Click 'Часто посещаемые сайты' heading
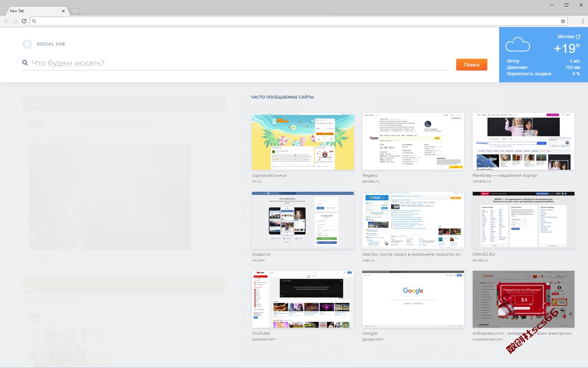 [283, 97]
